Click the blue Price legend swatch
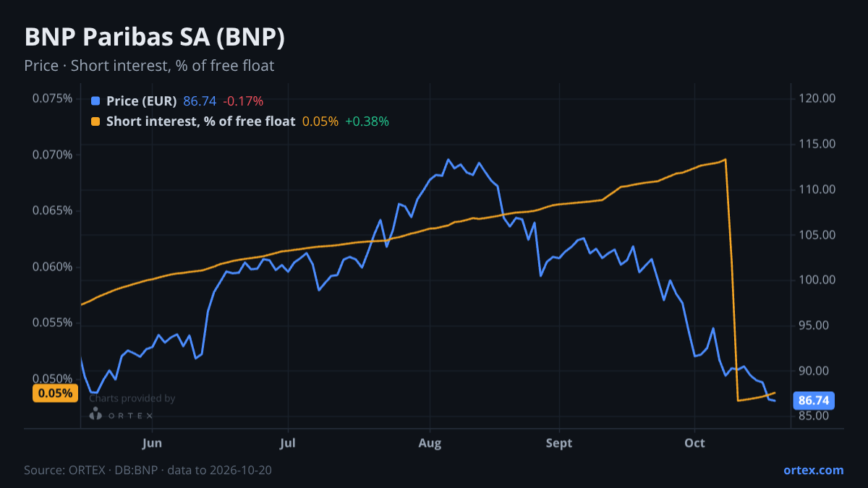The width and height of the screenshot is (868, 488). click(x=96, y=101)
